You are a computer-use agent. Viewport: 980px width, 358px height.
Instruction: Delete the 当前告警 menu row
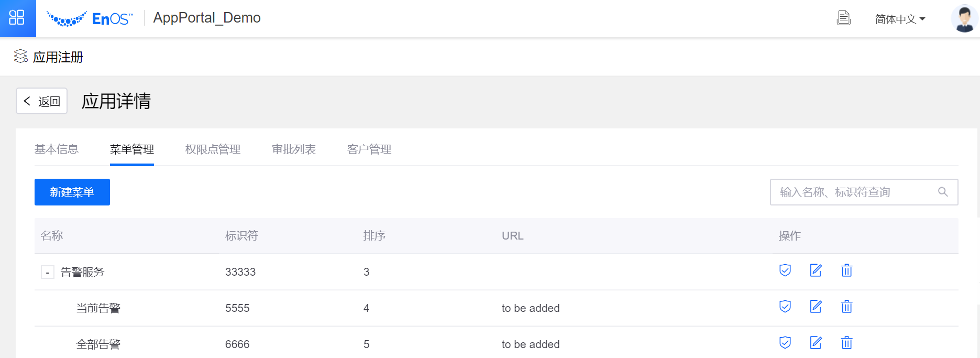pyautogui.click(x=846, y=307)
